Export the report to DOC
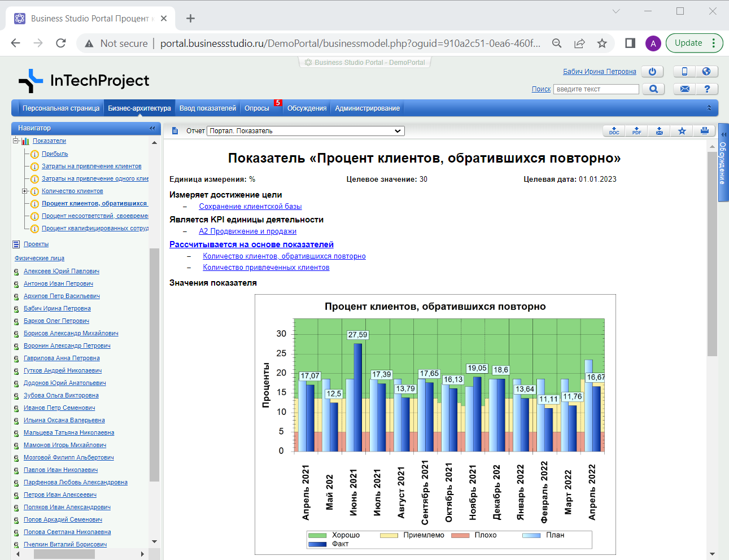 [614, 131]
